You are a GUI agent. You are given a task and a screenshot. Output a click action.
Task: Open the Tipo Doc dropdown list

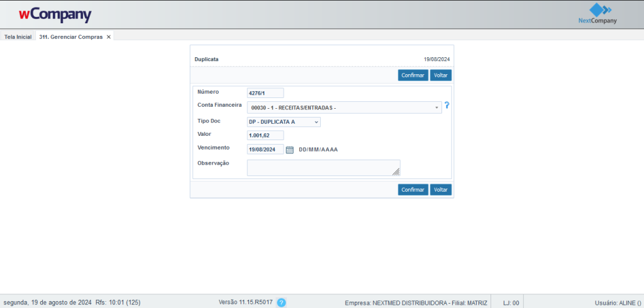(284, 122)
